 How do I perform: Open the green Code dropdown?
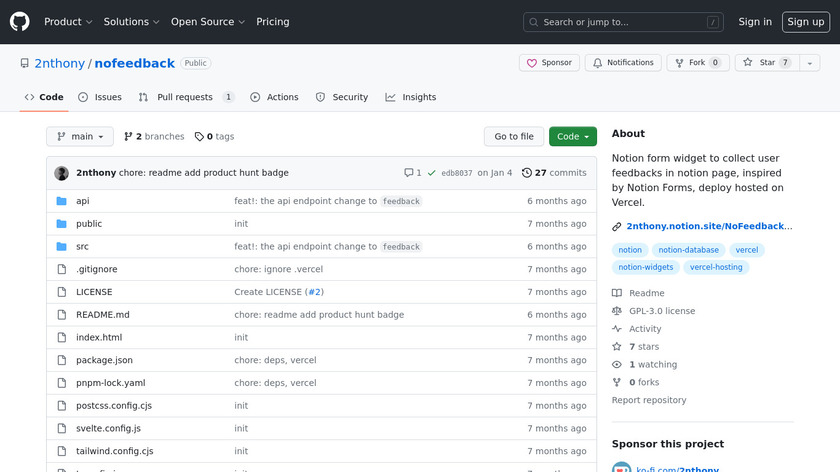573,137
